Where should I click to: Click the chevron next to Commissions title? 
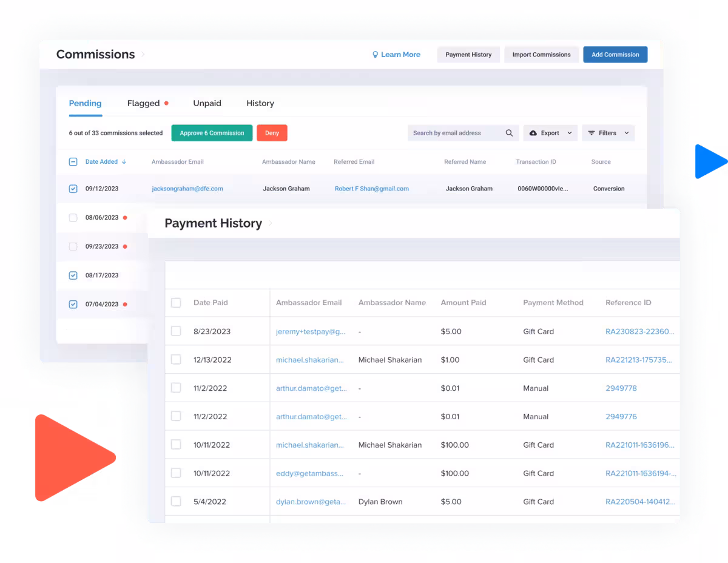(143, 55)
